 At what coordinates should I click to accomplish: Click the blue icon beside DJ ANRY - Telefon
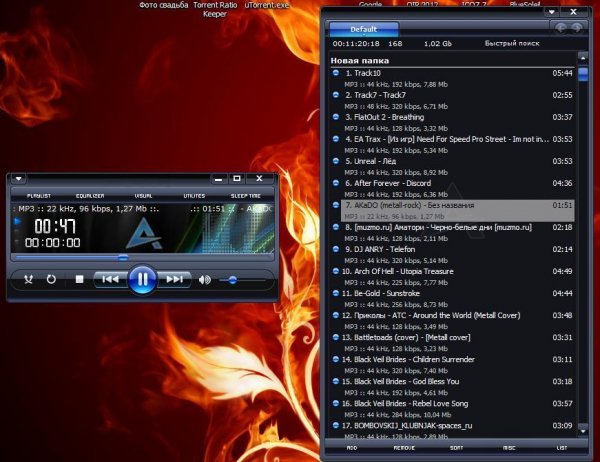coord(336,249)
